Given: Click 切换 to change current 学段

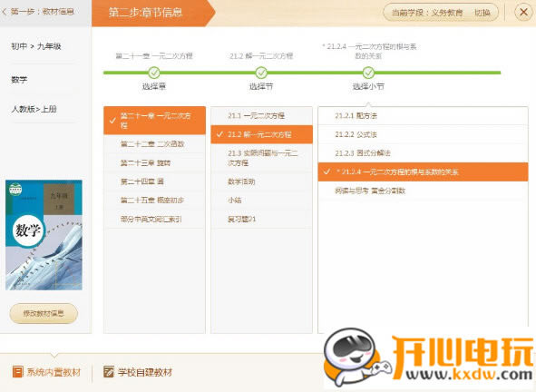Looking at the screenshot, I should (x=482, y=13).
